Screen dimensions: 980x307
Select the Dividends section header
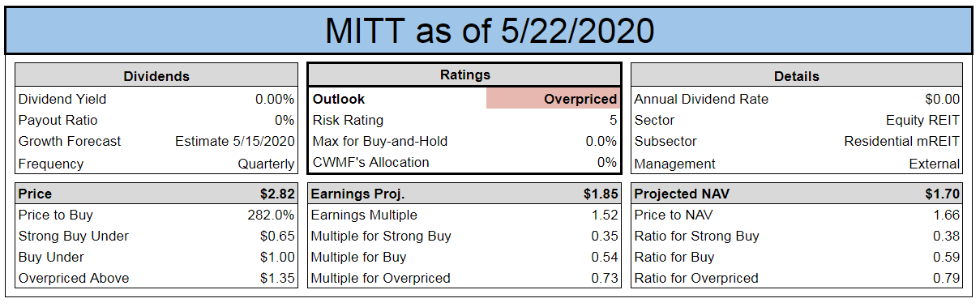156,76
